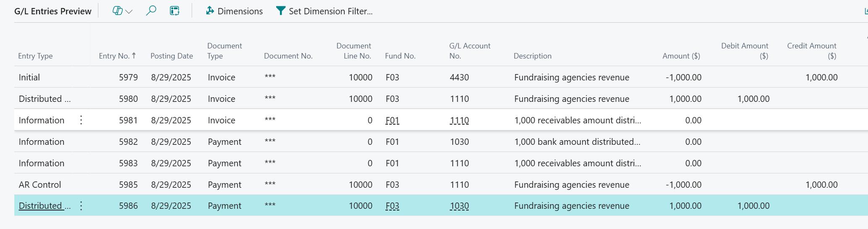Click G/L account 1110 link on entry 5981
The height and width of the screenshot is (229, 868).
tap(459, 120)
